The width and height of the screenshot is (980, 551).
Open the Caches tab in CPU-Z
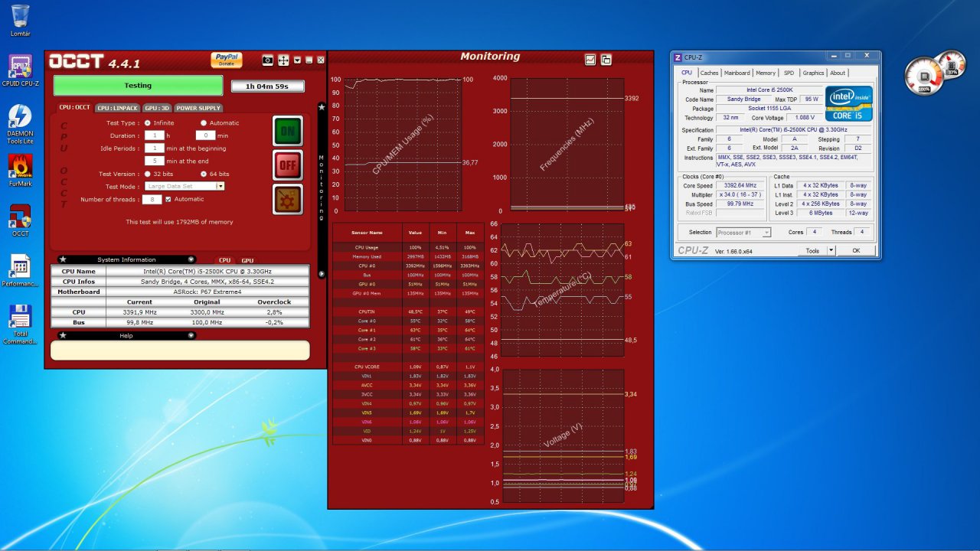[709, 73]
